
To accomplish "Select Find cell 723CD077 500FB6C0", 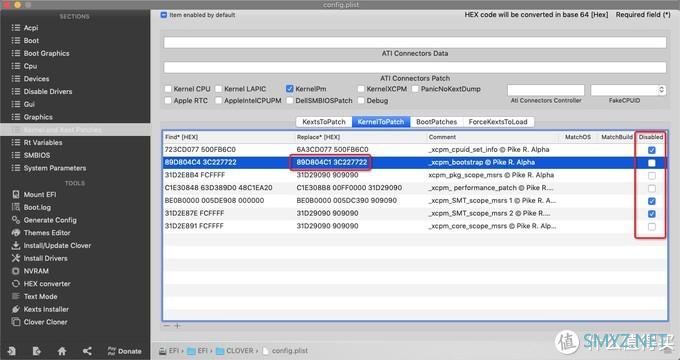I will [200, 150].
